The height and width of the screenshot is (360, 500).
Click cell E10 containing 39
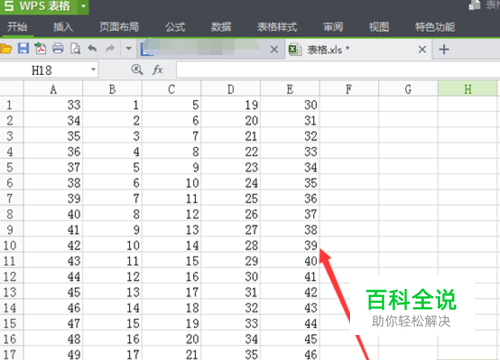click(290, 245)
